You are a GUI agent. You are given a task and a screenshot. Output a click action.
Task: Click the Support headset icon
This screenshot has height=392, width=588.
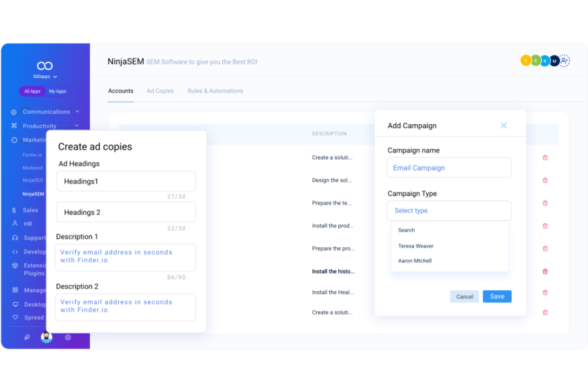point(15,238)
